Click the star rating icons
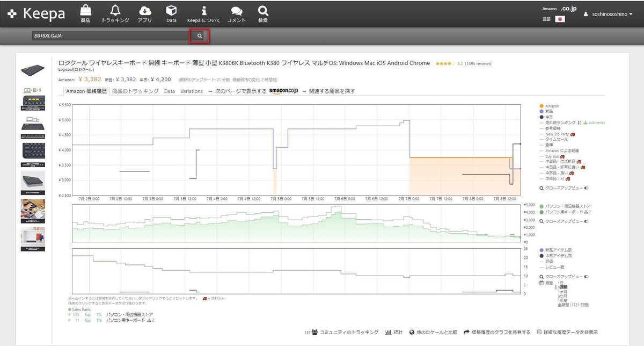This screenshot has width=644, height=346. tap(445, 63)
